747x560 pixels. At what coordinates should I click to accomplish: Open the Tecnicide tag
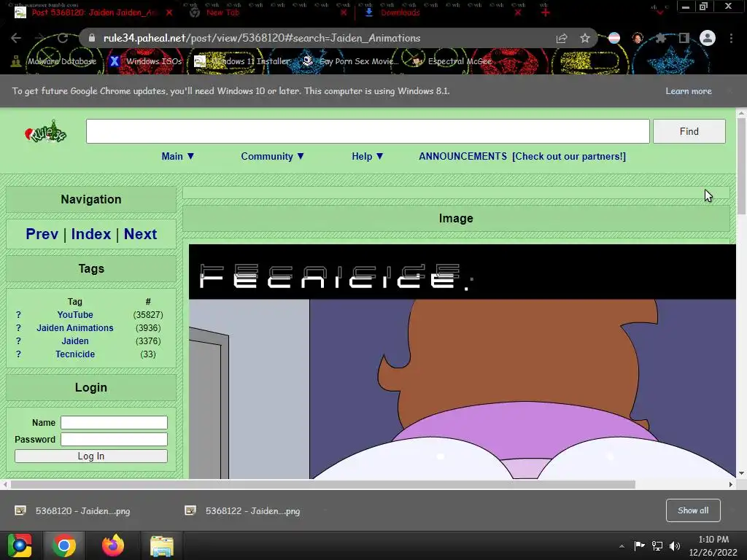click(75, 354)
